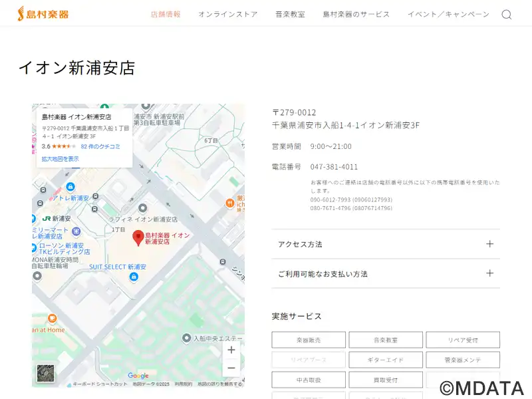Switch map to satellite view thumbnail
This screenshot has height=399, width=532.
click(45, 373)
